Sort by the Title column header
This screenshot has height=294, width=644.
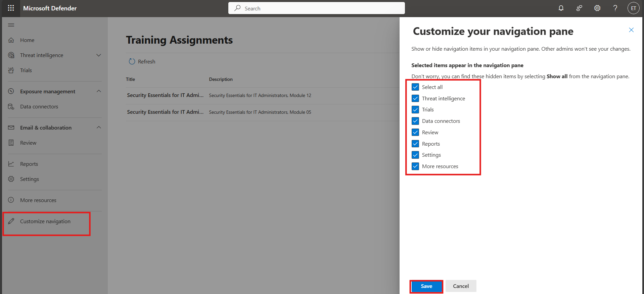(x=130, y=80)
